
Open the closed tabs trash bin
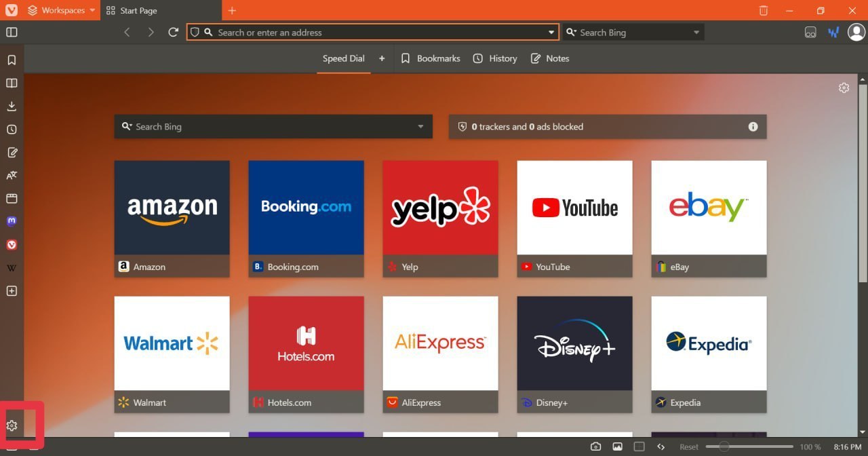(x=764, y=10)
